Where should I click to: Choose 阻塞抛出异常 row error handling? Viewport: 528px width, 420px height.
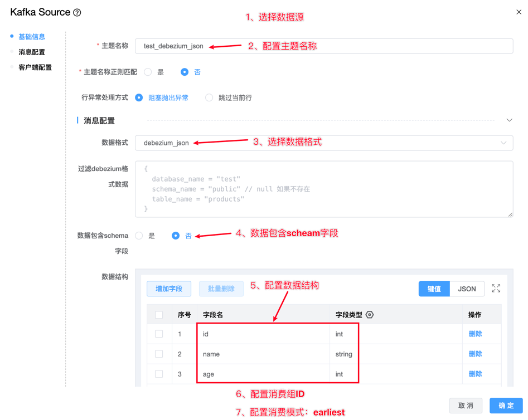[x=139, y=97]
